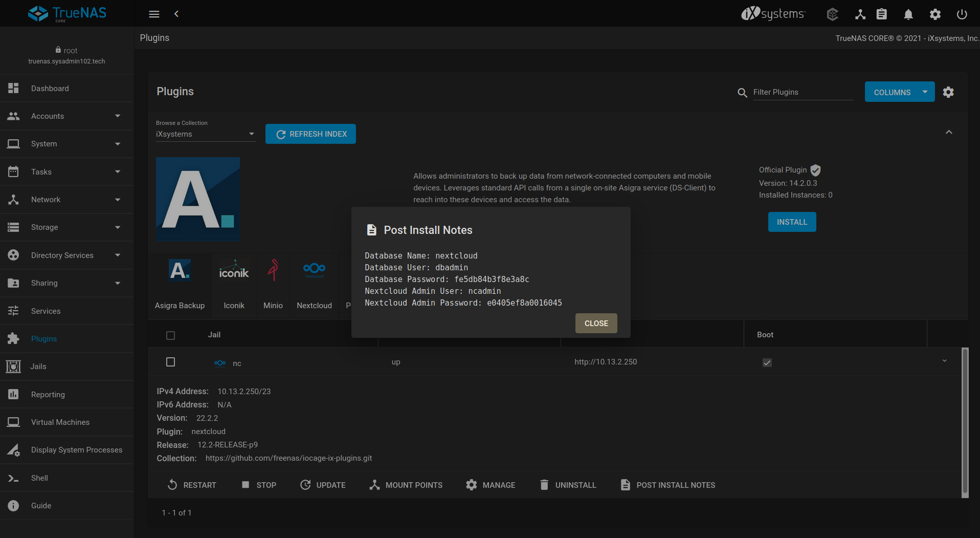The height and width of the screenshot is (538, 980).
Task: Click the Official Plugin verified badge
Action: coord(815,170)
